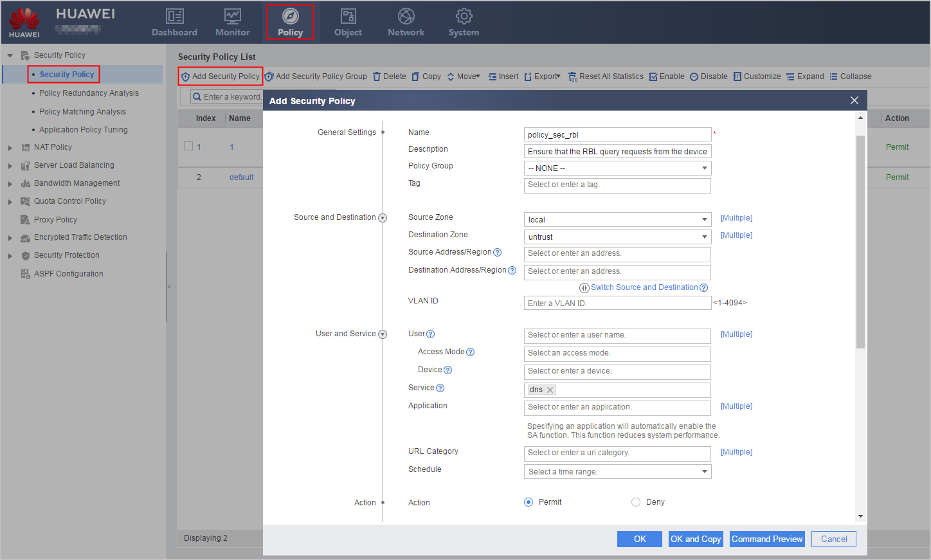Open the Policy Group dropdown
Image resolution: width=931 pixels, height=560 pixels.
617,168
